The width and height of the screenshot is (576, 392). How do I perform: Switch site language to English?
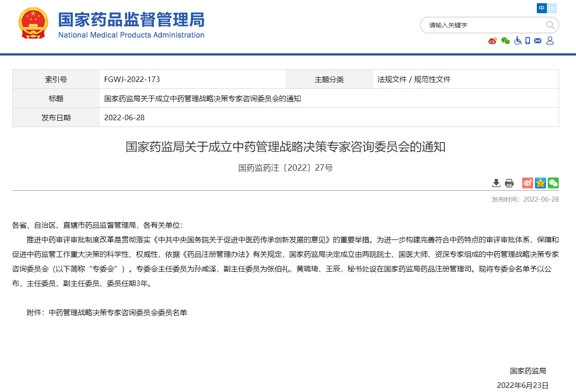551,8
